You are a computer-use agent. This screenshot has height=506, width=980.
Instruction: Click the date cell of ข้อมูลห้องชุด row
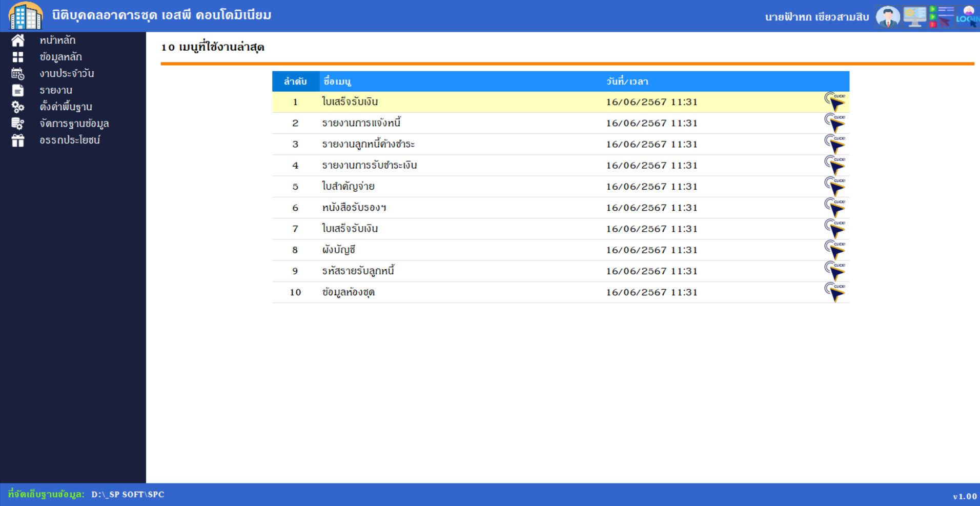[x=652, y=292]
